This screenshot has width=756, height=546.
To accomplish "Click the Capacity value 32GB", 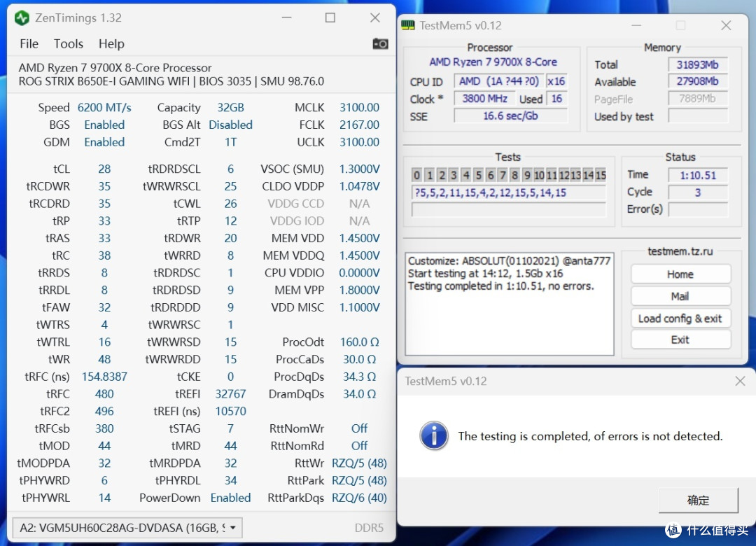I will (x=230, y=108).
